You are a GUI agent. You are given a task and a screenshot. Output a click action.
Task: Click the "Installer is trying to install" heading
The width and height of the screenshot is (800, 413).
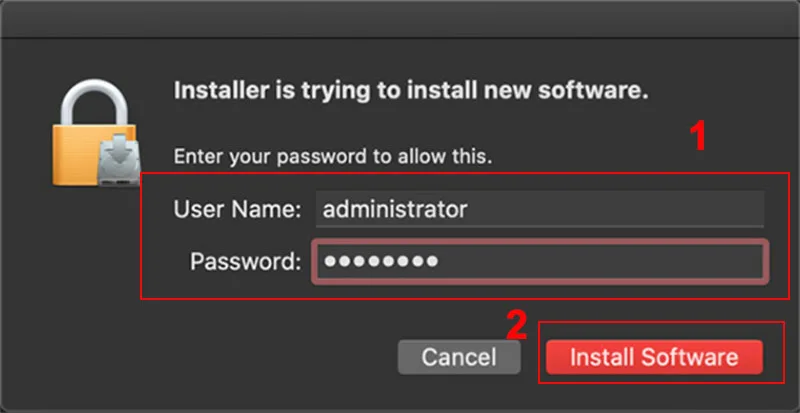[x=411, y=91]
